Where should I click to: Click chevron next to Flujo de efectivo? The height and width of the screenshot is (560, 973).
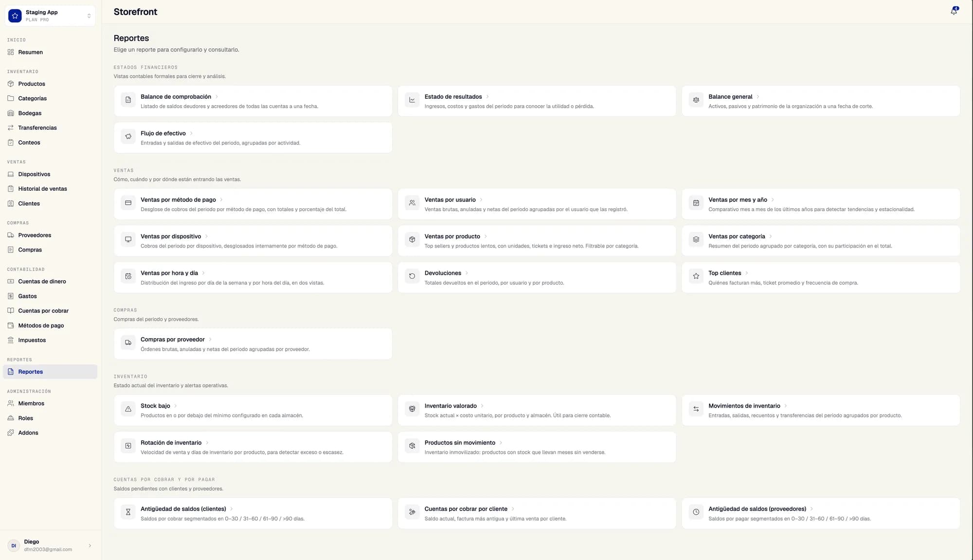point(191,133)
